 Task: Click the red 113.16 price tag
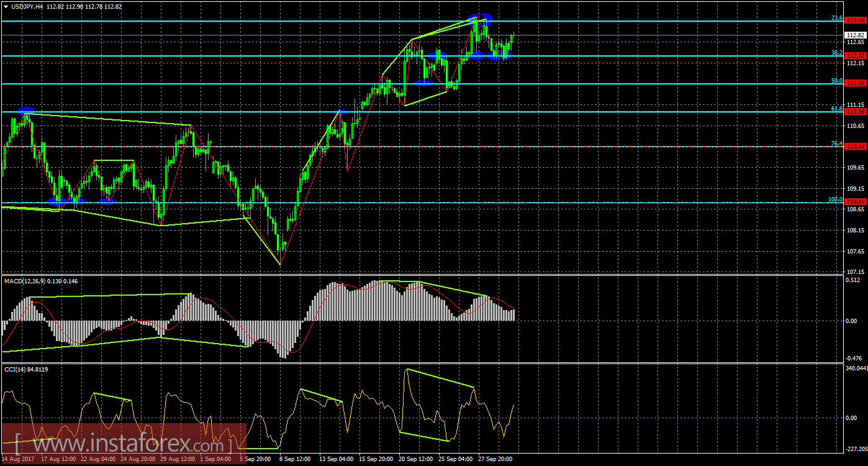point(856,21)
